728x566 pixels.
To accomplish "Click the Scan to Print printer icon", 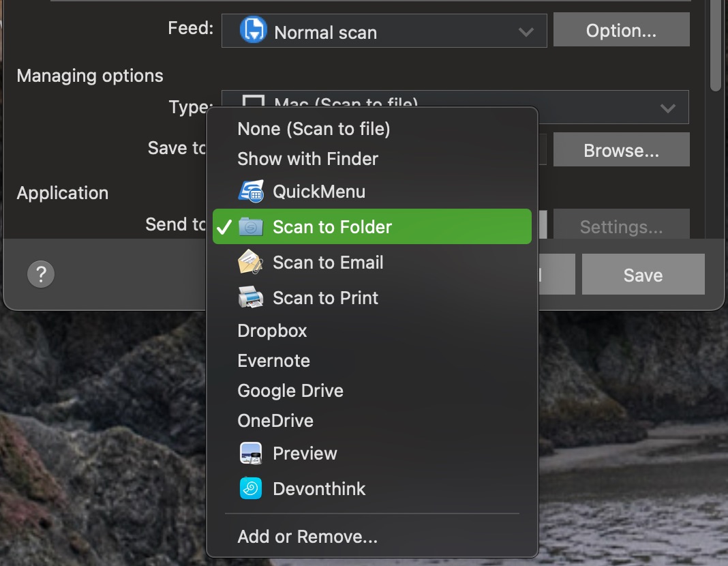I will click(x=251, y=297).
